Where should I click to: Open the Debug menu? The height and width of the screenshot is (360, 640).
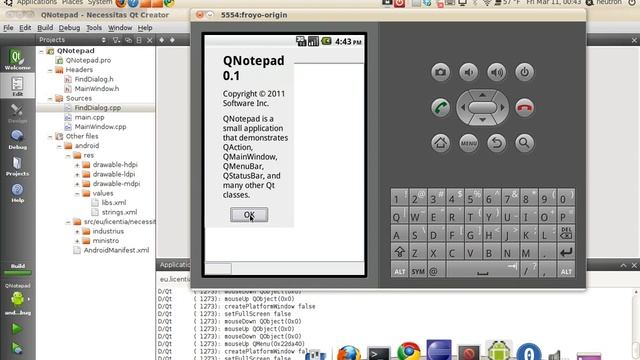pos(69,28)
